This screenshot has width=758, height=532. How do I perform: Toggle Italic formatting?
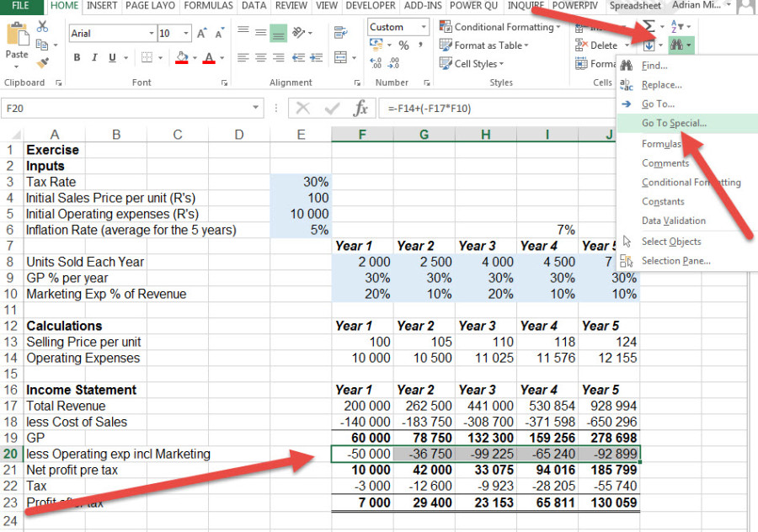[94, 57]
